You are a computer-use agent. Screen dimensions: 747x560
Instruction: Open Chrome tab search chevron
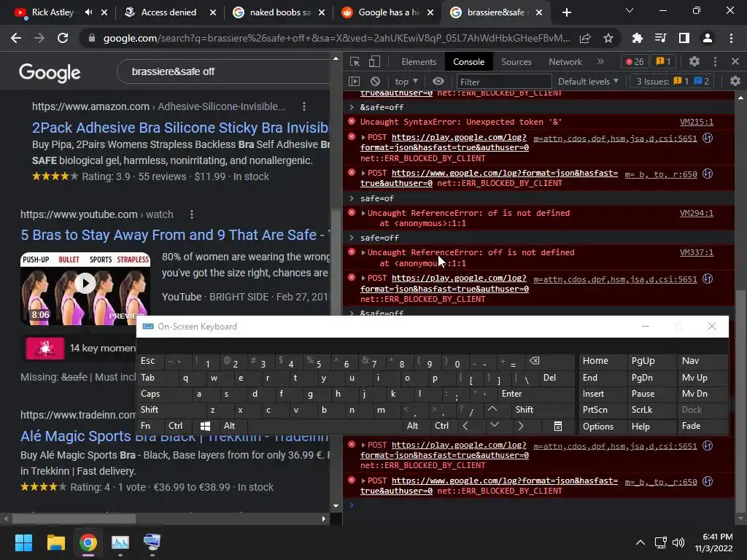630,10
